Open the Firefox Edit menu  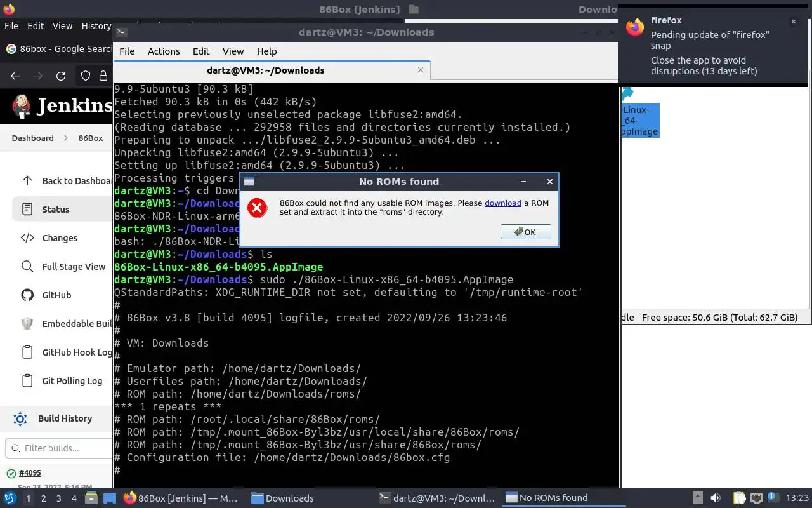36,26
